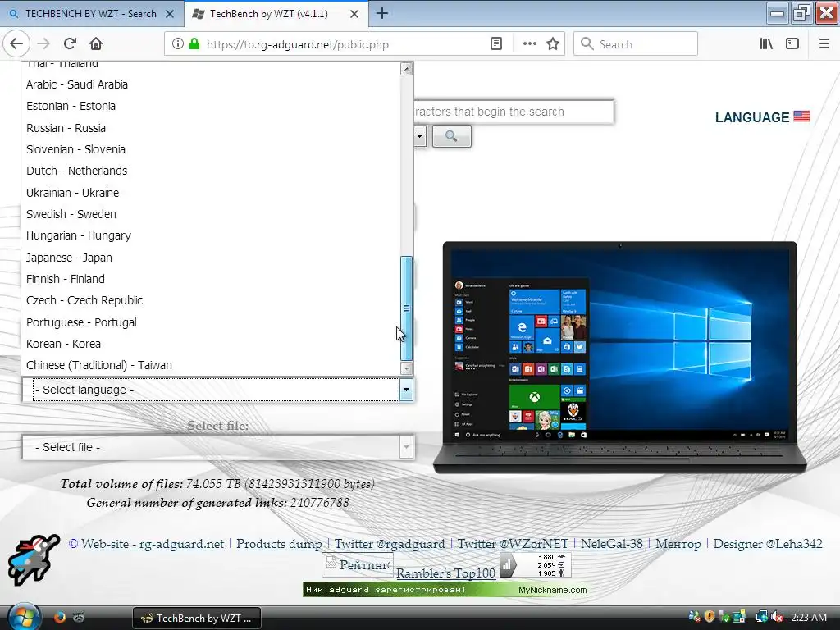Click the Forward navigation arrow
Viewport: 840px width, 630px height.
pyautogui.click(x=43, y=44)
